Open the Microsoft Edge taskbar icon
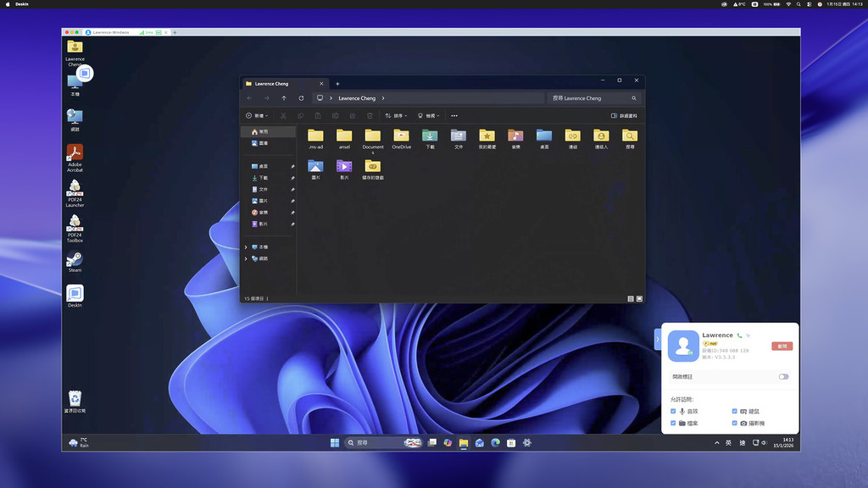 [495, 442]
